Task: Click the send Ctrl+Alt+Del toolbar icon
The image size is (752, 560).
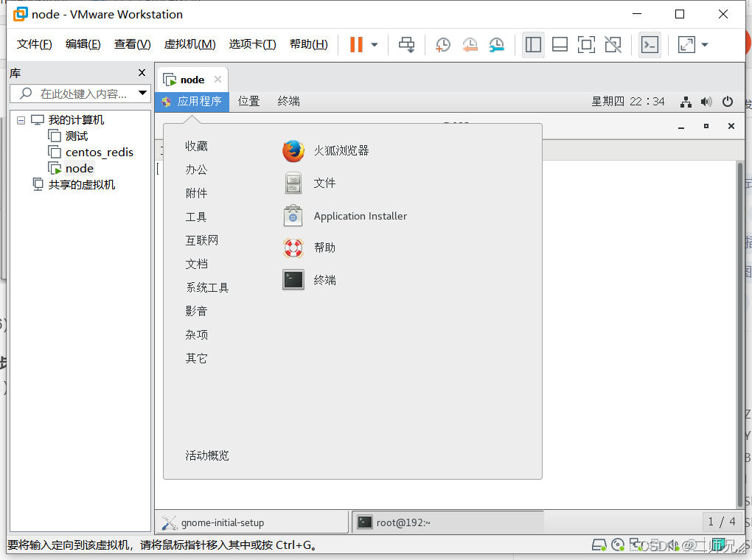Action: point(407,45)
